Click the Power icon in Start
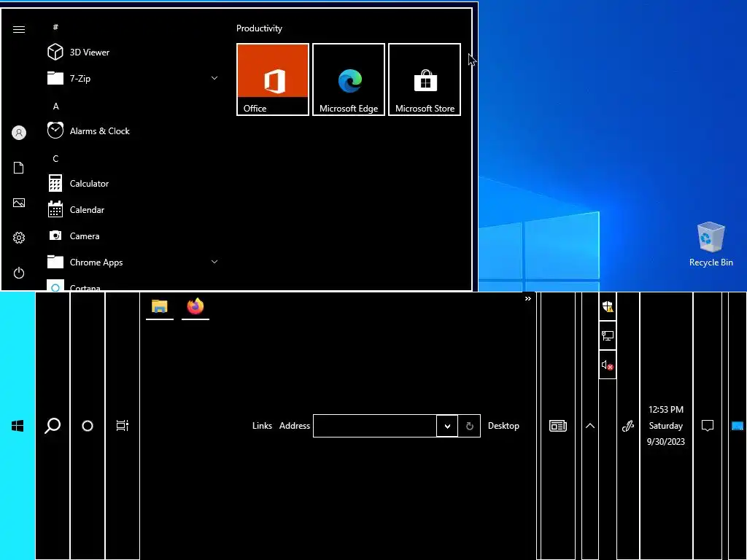 coord(19,273)
